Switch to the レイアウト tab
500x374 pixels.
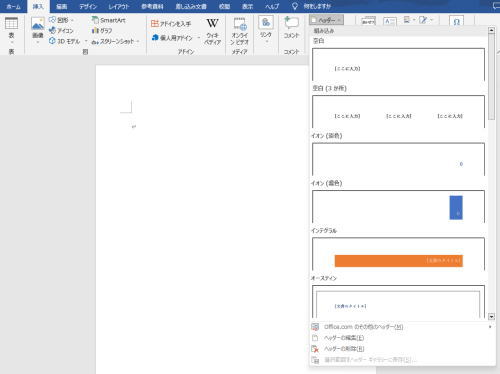[119, 6]
